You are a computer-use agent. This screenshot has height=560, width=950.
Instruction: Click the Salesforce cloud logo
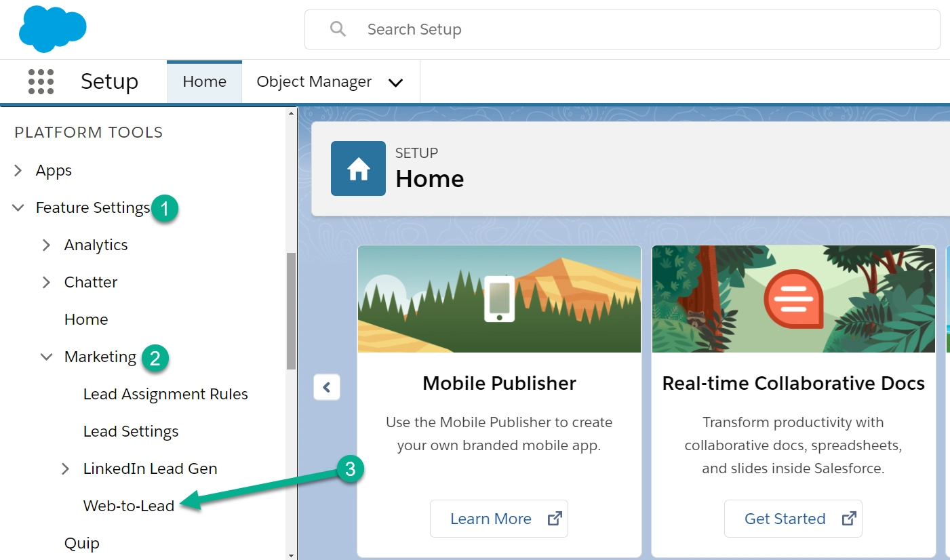53,29
